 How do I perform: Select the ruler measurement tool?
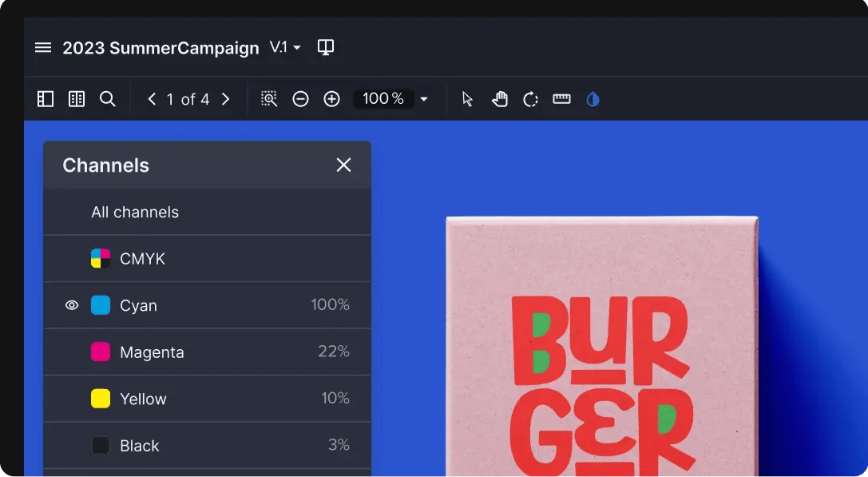tap(561, 99)
